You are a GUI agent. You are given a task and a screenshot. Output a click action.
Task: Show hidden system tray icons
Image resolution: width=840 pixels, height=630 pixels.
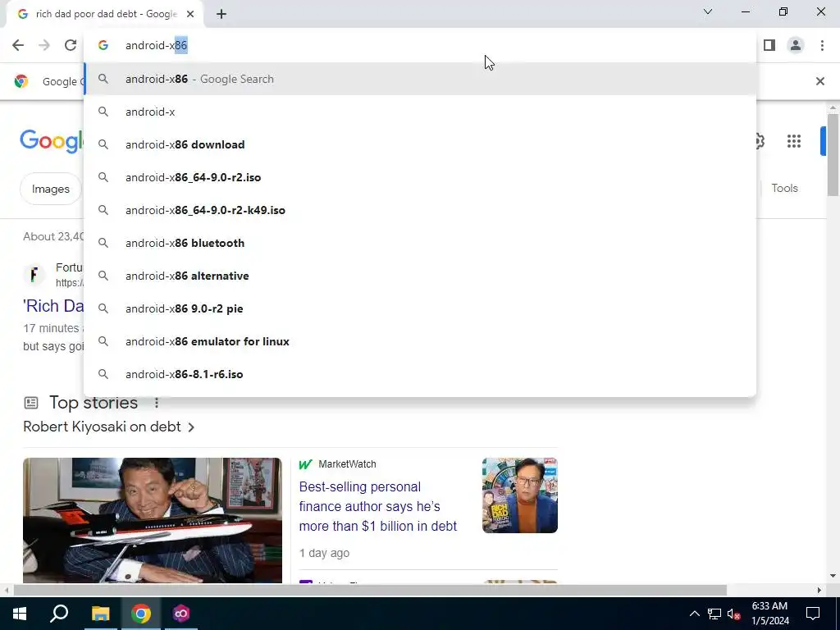[694, 614]
